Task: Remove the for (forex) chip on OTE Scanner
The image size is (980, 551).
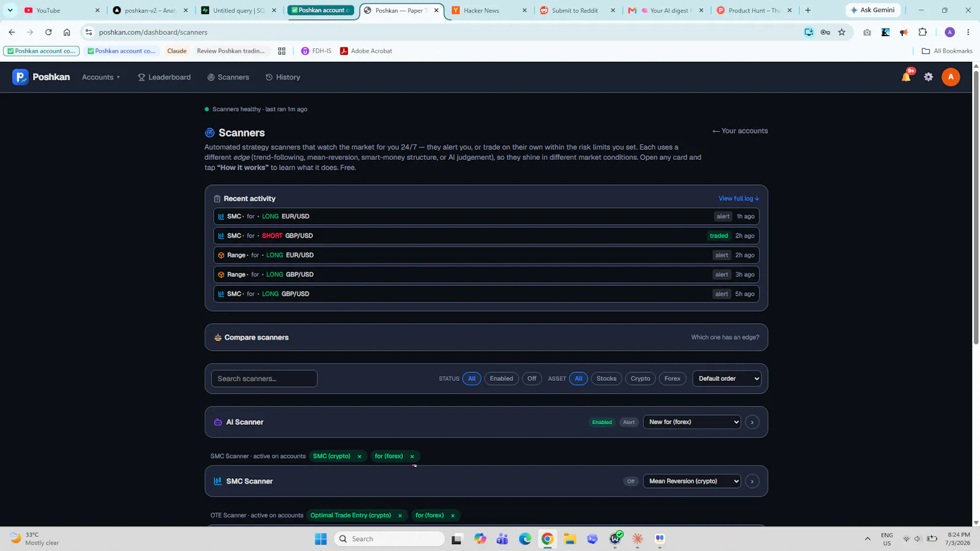Action: click(453, 515)
